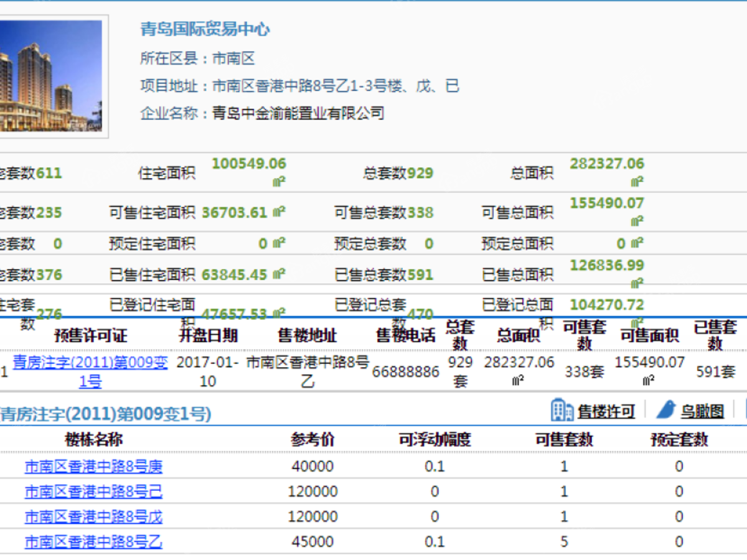This screenshot has height=560, width=747.
Task: Open building 市南区香港中路8号庚
Action: coord(93,466)
